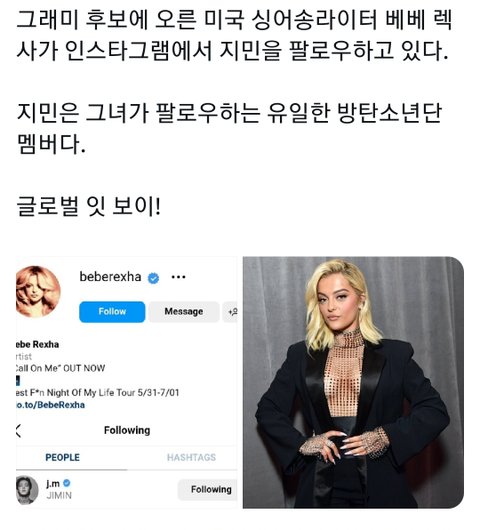Image resolution: width=480 pixels, height=530 pixels.
Task: Click beberexha verified badge
Action: click(153, 278)
